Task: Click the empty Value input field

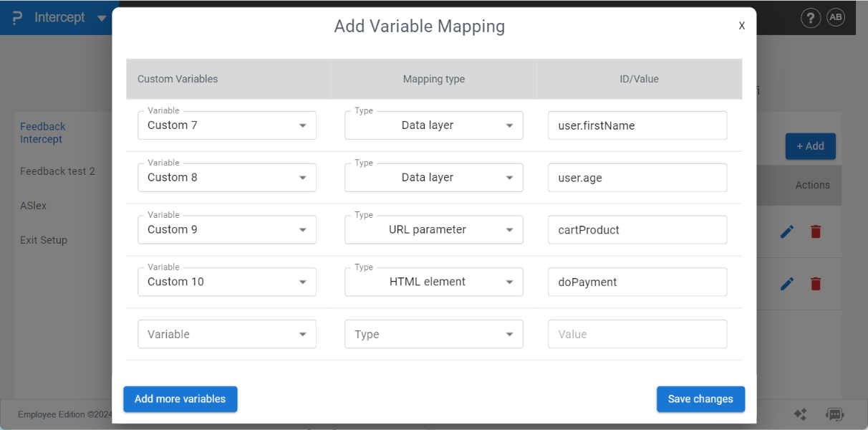Action: 637,334
